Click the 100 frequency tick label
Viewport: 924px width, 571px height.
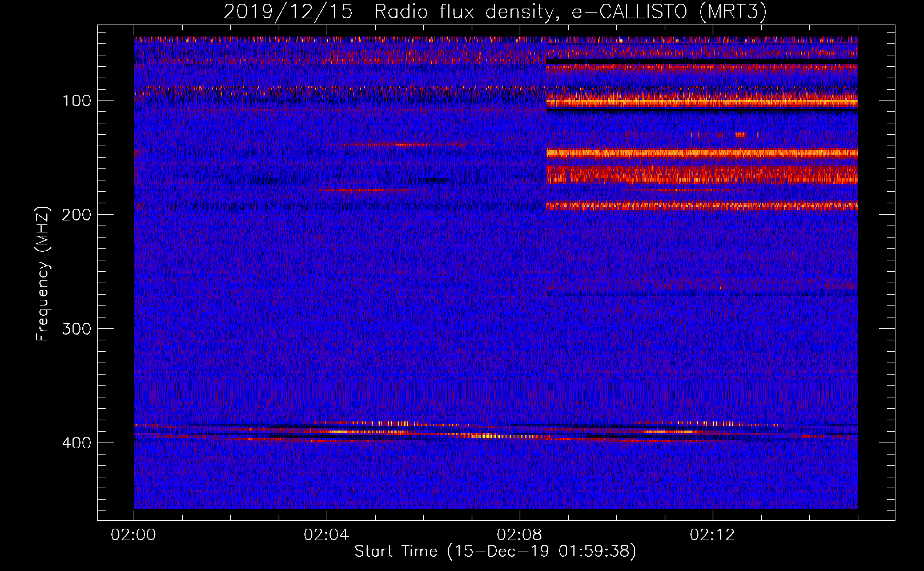point(77,101)
